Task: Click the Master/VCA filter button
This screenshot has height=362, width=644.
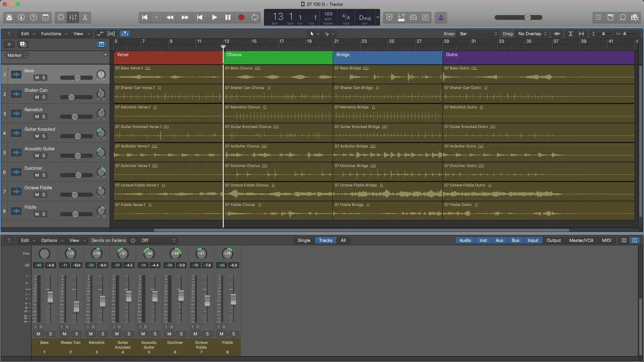Action: tap(581, 240)
